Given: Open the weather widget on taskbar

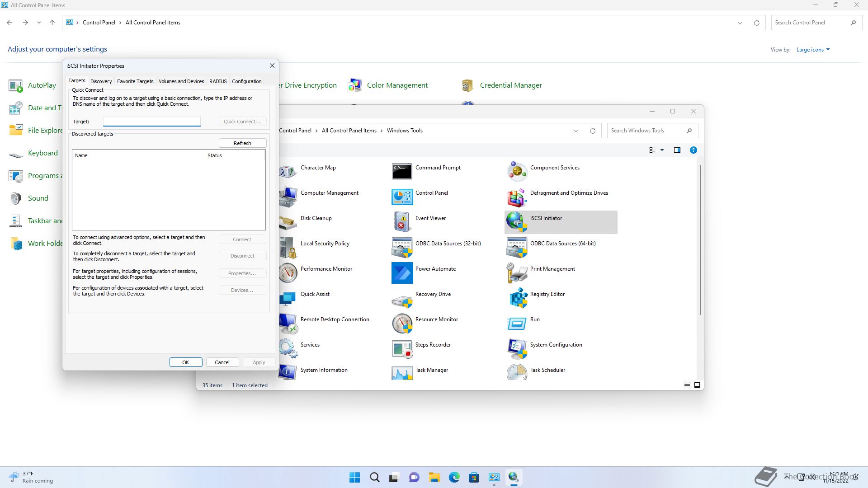Looking at the screenshot, I should pyautogui.click(x=31, y=477).
